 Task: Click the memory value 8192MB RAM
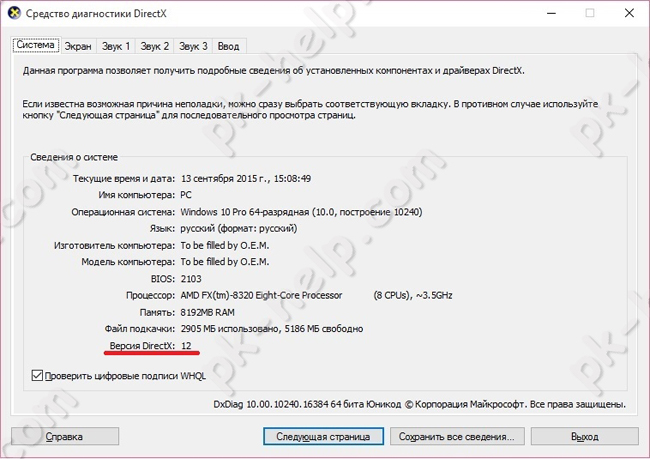tap(208, 312)
